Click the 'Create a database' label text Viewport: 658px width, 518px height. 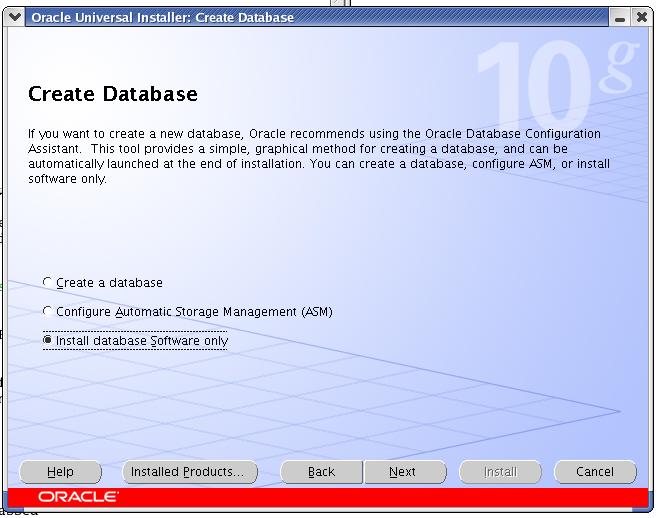[x=109, y=283]
